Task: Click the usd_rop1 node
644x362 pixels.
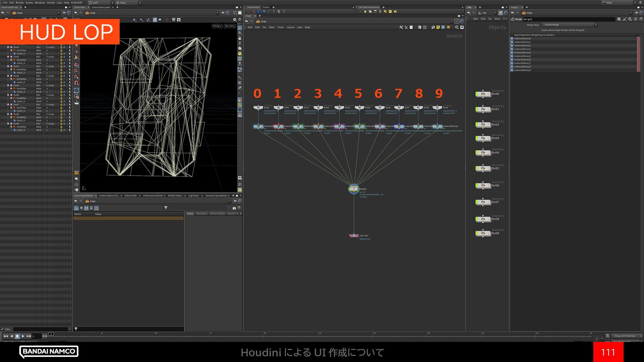Action: [354, 236]
